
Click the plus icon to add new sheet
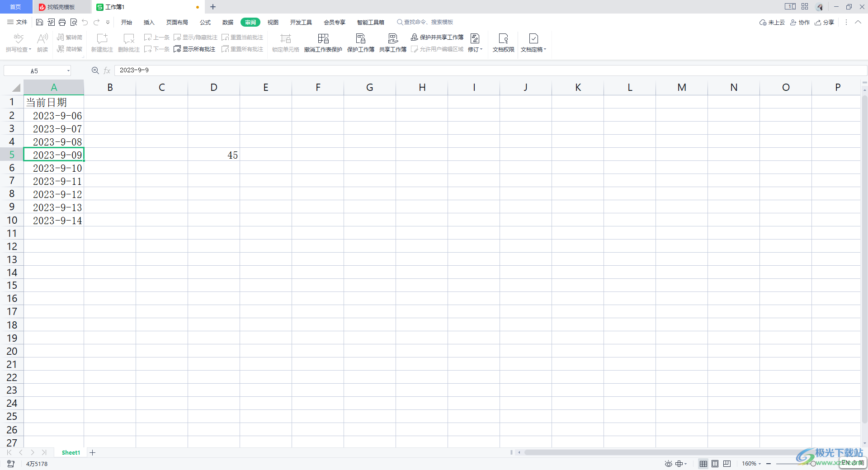point(92,452)
